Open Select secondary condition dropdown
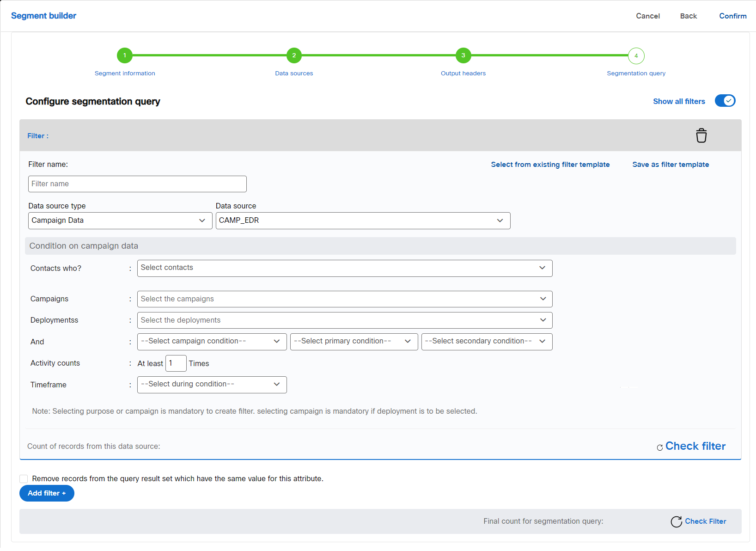756x551 pixels. 487,342
